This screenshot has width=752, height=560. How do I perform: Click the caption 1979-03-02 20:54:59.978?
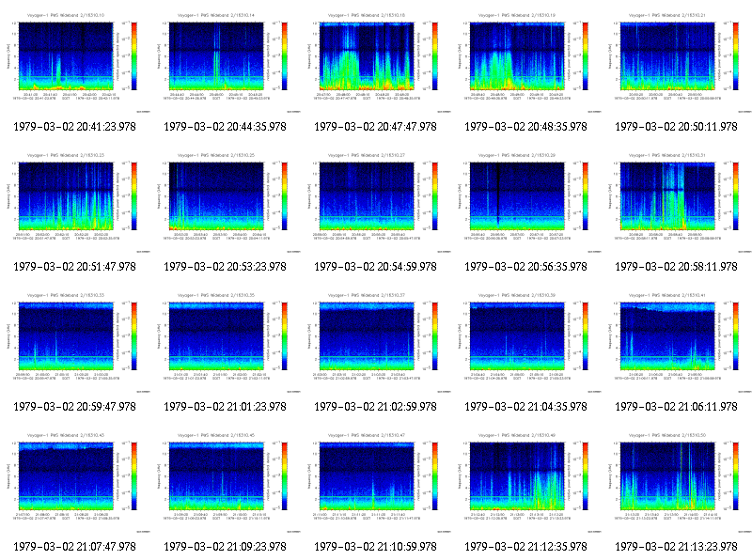pyautogui.click(x=376, y=267)
